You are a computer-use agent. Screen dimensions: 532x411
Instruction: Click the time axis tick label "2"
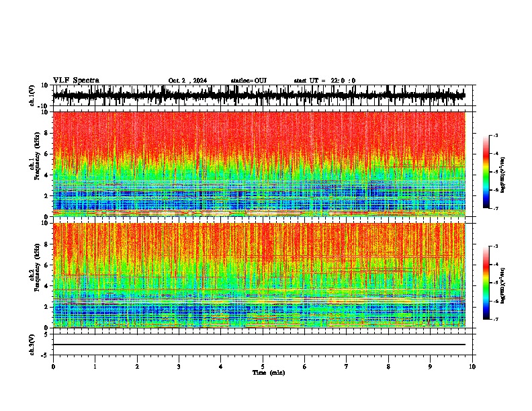click(x=137, y=367)
